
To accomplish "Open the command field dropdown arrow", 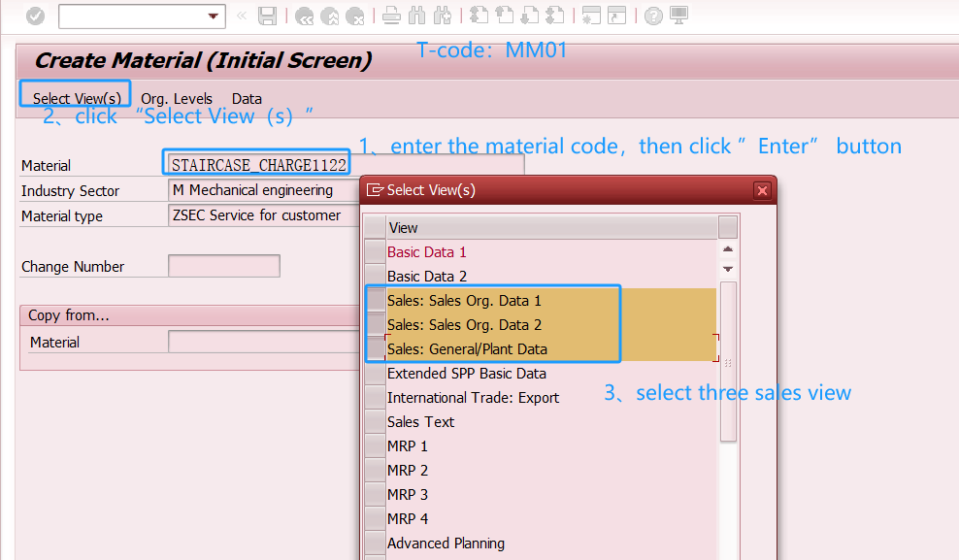I will pos(214,16).
